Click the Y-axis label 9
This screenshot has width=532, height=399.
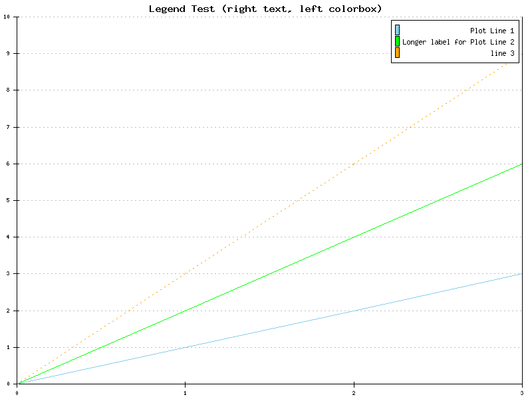pos(8,53)
